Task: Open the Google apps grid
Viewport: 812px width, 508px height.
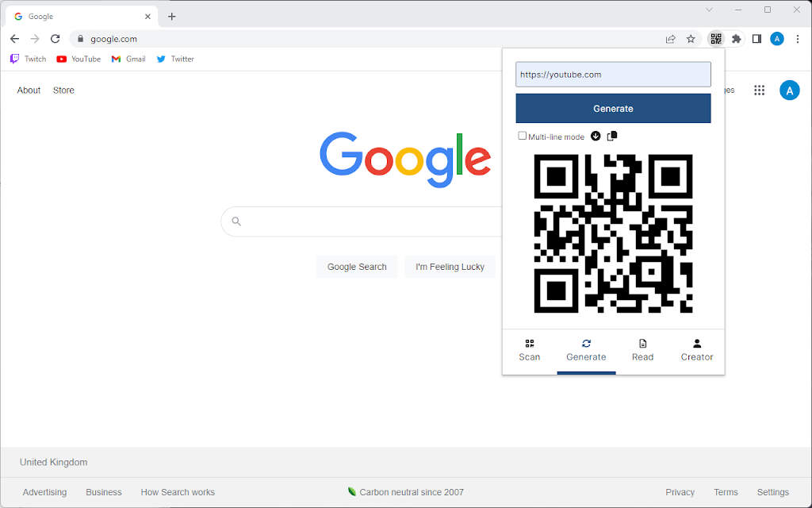Action: point(759,90)
